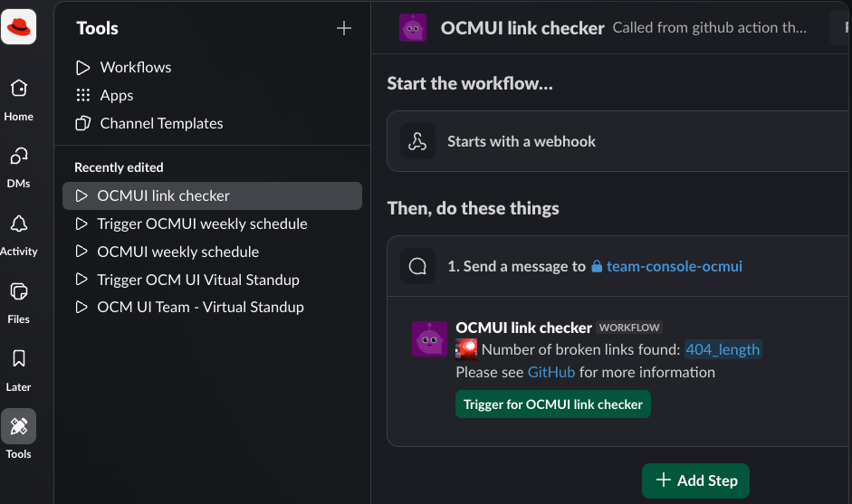The image size is (852, 504).
Task: Click the 404_length variable chip
Action: tap(723, 349)
